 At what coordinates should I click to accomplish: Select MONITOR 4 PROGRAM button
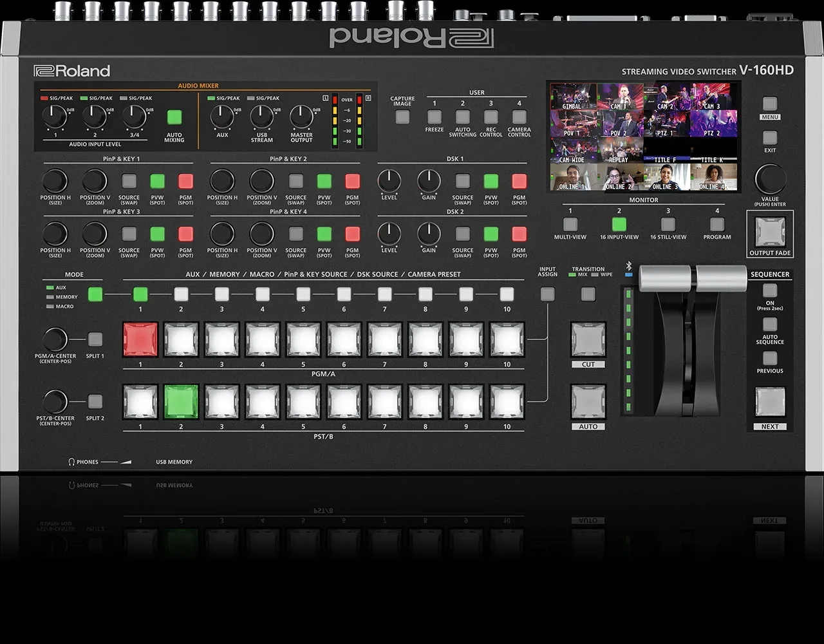pyautogui.click(x=717, y=224)
